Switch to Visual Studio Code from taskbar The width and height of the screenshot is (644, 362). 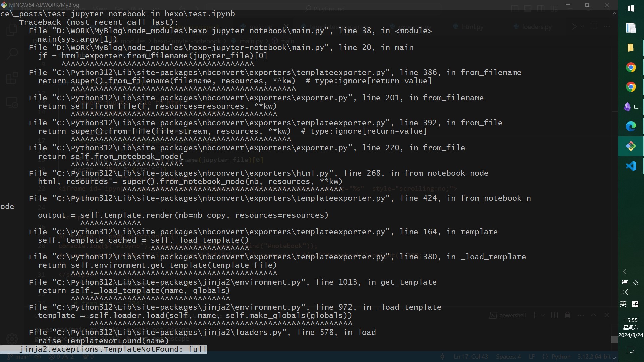coord(631,166)
